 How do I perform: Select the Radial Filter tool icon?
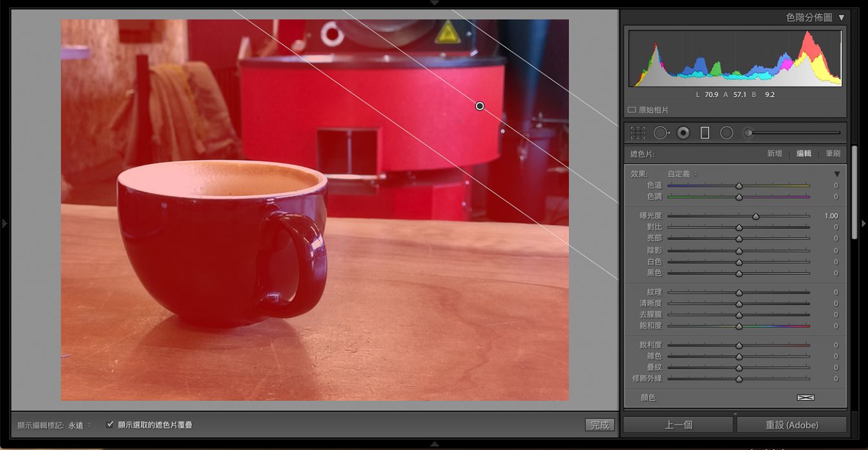click(727, 133)
